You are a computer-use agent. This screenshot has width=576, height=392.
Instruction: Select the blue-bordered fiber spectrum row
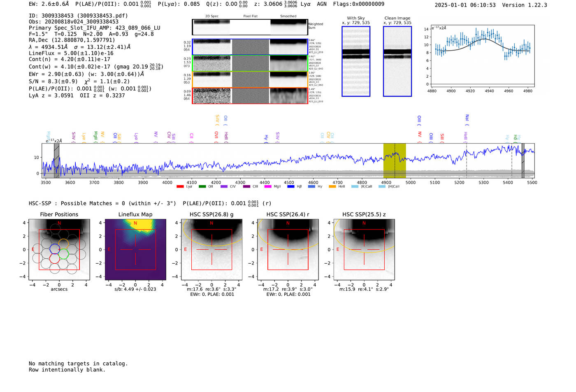(x=250, y=47)
